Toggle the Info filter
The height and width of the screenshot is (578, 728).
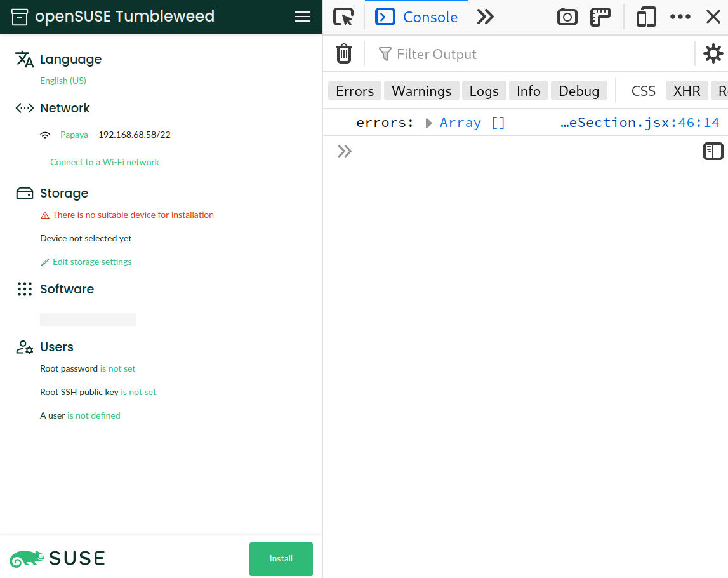tap(528, 91)
